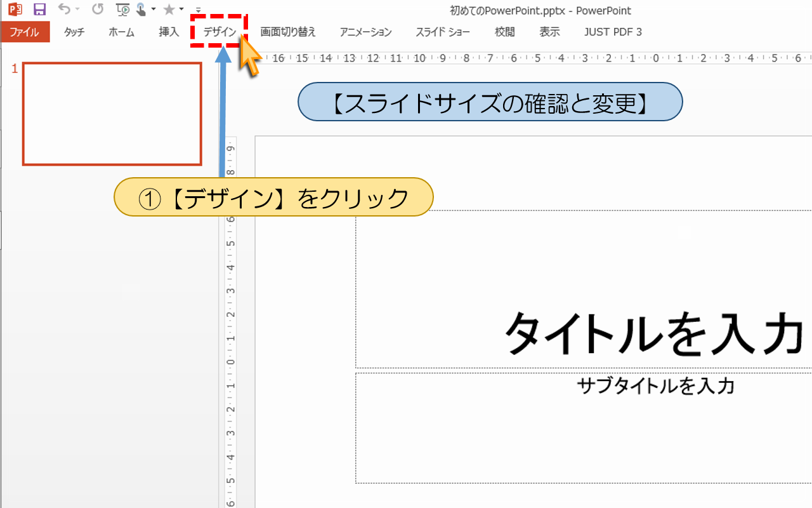Expand the Customize Quick Access Toolbar menu
Screen dimensions: 812x508
tap(198, 10)
